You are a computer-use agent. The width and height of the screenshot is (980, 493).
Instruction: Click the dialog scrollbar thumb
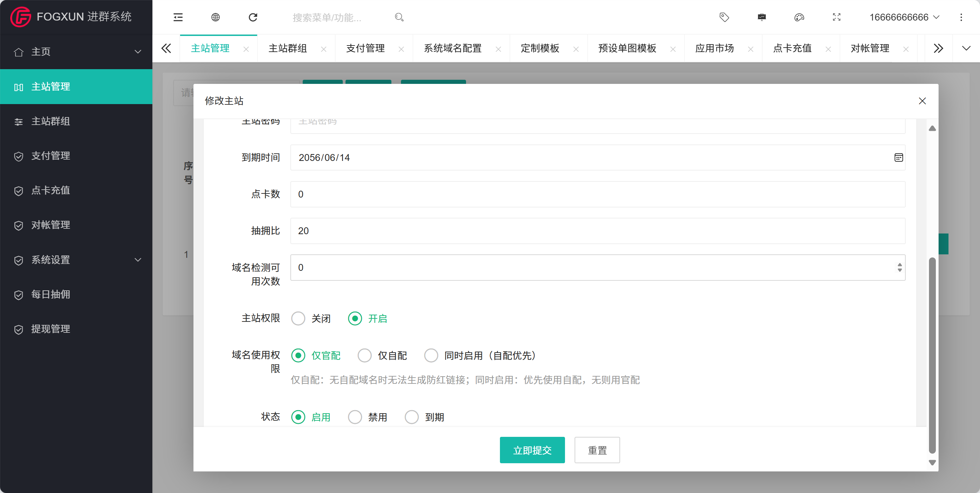click(932, 355)
